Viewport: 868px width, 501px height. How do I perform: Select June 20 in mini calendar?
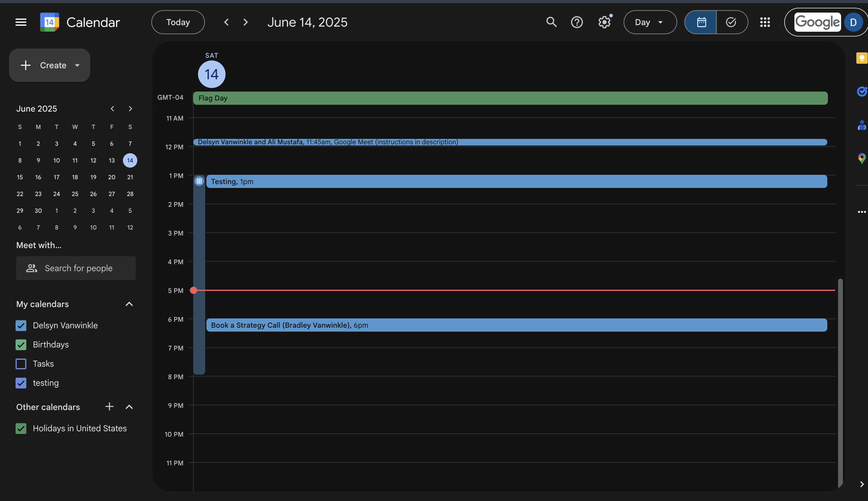(x=112, y=177)
